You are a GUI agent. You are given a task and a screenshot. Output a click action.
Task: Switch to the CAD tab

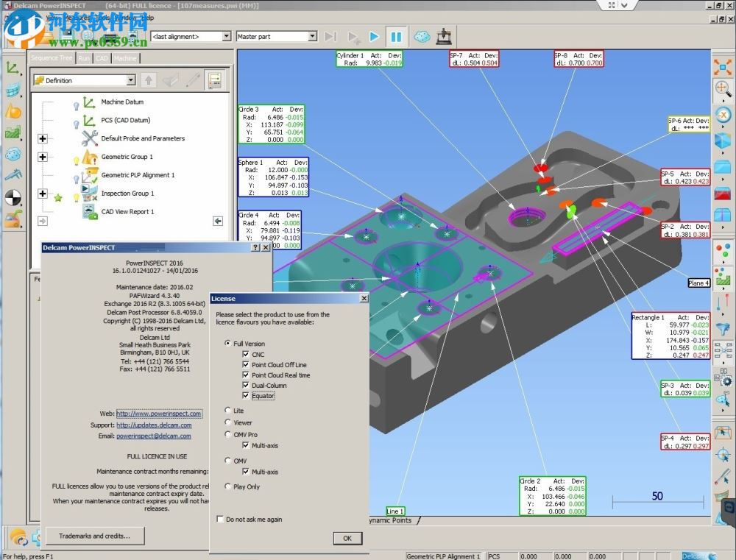pos(102,58)
